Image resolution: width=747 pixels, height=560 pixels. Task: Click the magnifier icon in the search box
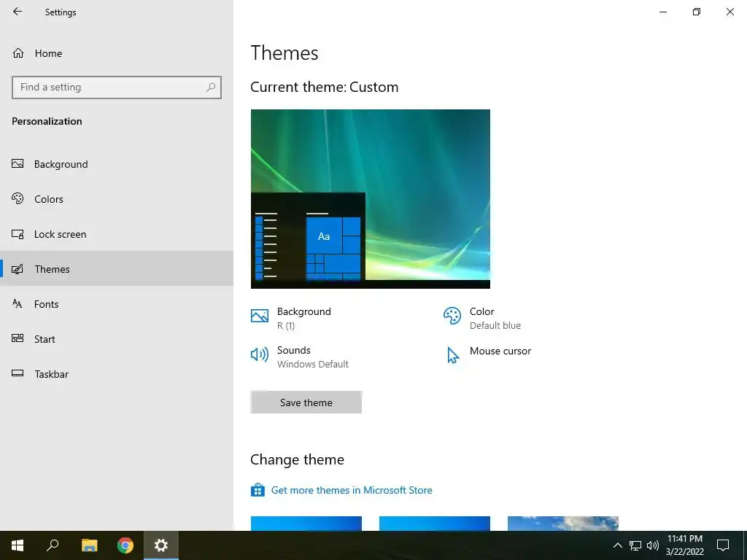[211, 87]
